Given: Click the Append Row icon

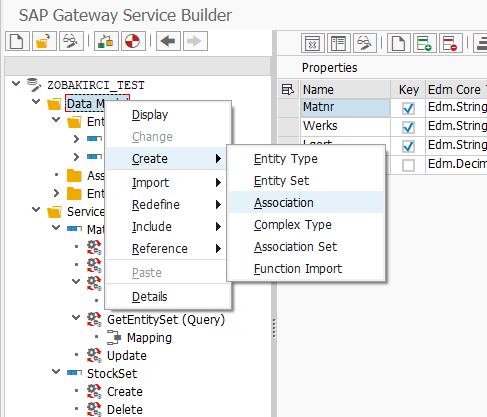Looking at the screenshot, I should coord(425,43).
